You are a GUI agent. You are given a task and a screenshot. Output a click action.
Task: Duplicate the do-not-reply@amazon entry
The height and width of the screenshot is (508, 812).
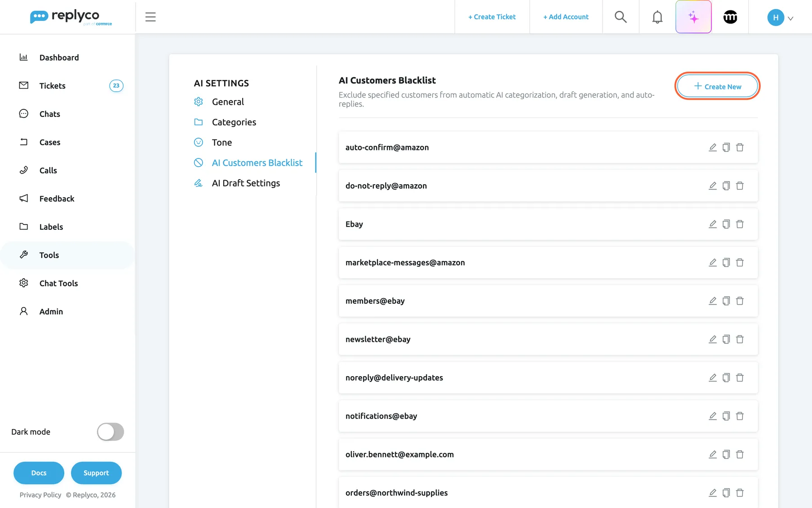tap(726, 186)
